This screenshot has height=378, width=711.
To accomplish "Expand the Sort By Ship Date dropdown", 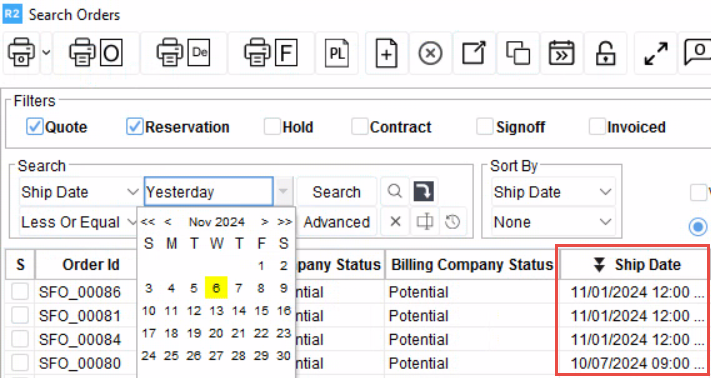I will [553, 192].
